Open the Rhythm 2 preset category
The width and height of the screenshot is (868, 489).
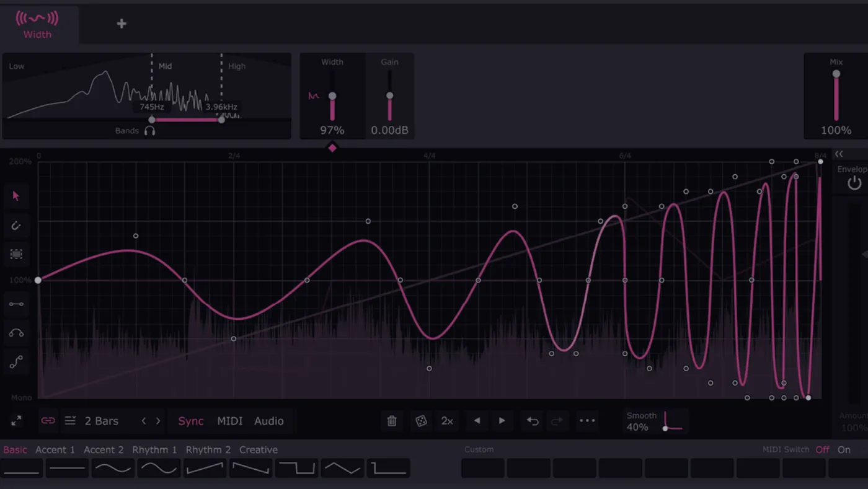208,449
